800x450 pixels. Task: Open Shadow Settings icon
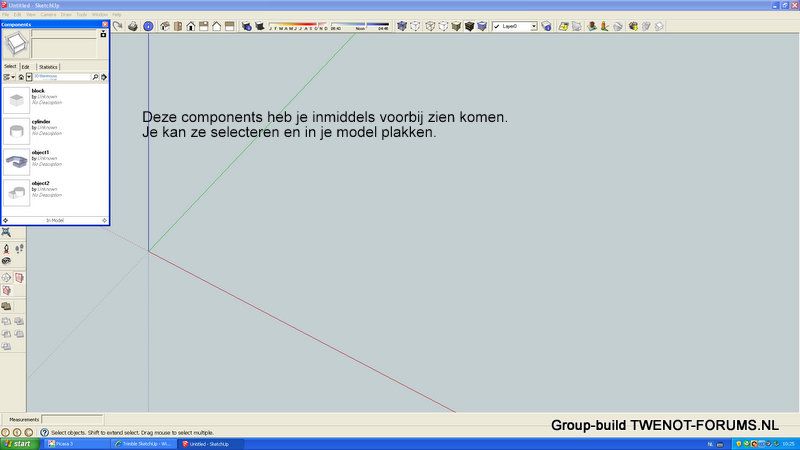pyautogui.click(x=246, y=26)
